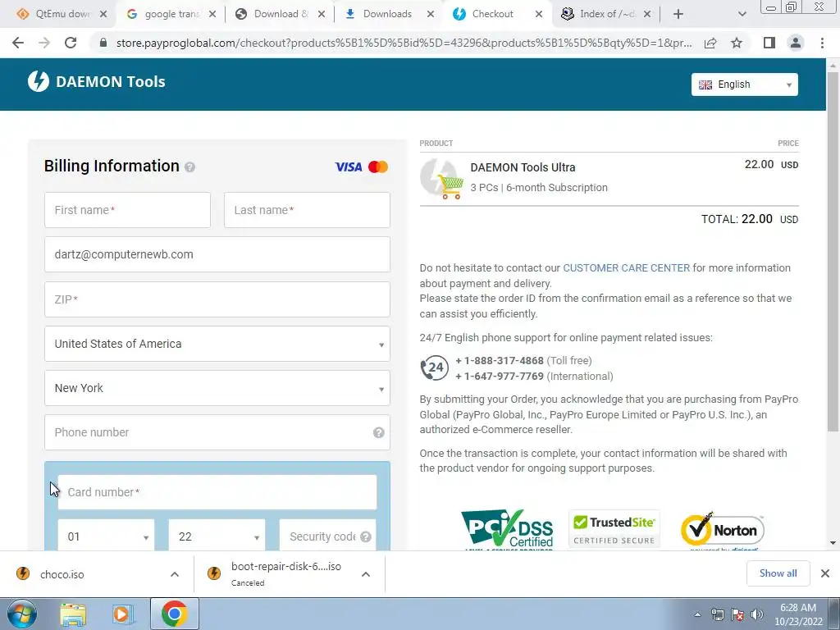
Task: Open the expiry month 01 dropdown
Action: tap(106, 536)
